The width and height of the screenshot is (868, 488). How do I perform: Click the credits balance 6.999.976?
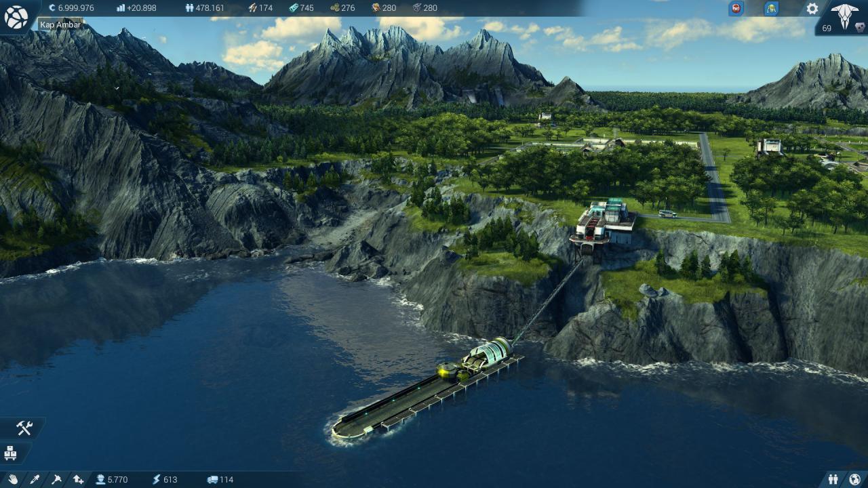tap(76, 8)
